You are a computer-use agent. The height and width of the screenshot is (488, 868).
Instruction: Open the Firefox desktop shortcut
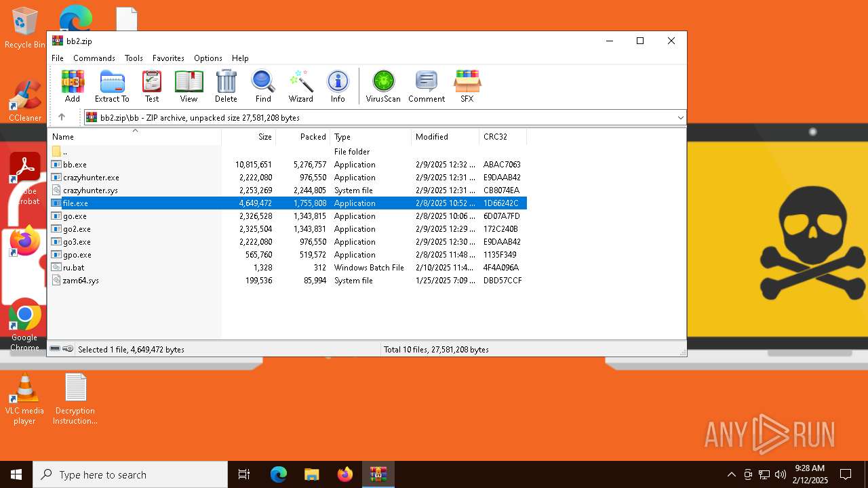click(x=25, y=242)
